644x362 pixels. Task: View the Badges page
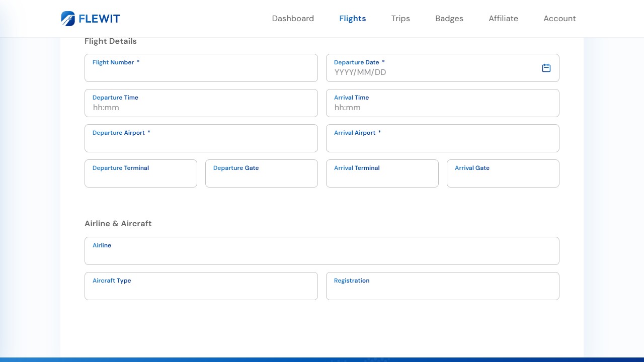[x=449, y=19]
